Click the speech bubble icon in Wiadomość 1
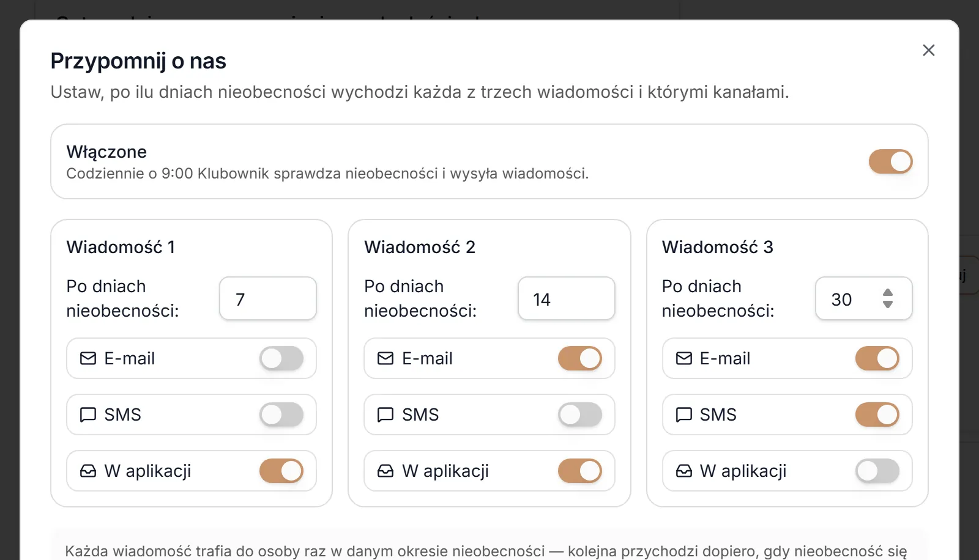This screenshot has width=979, height=560. click(88, 414)
